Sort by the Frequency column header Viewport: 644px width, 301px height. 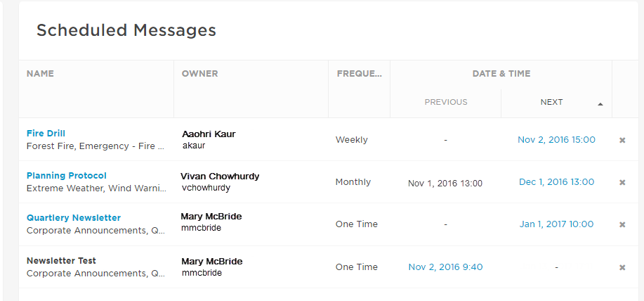point(359,74)
